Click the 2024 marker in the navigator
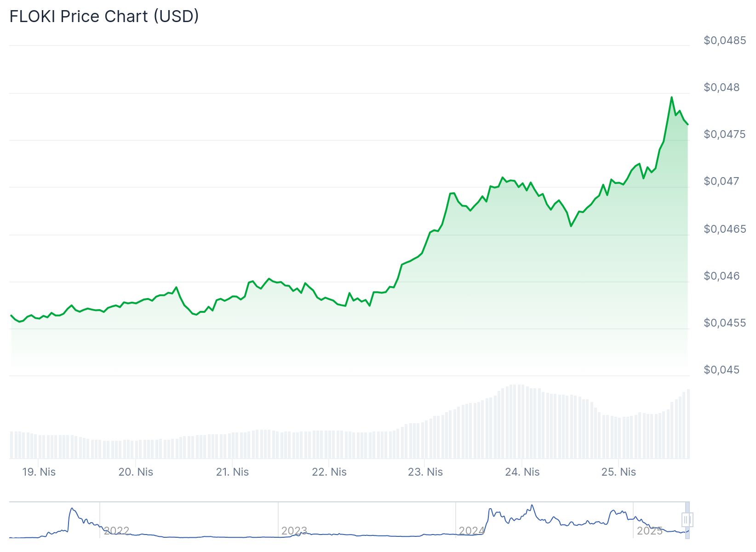Image resolution: width=756 pixels, height=552 pixels. [472, 531]
